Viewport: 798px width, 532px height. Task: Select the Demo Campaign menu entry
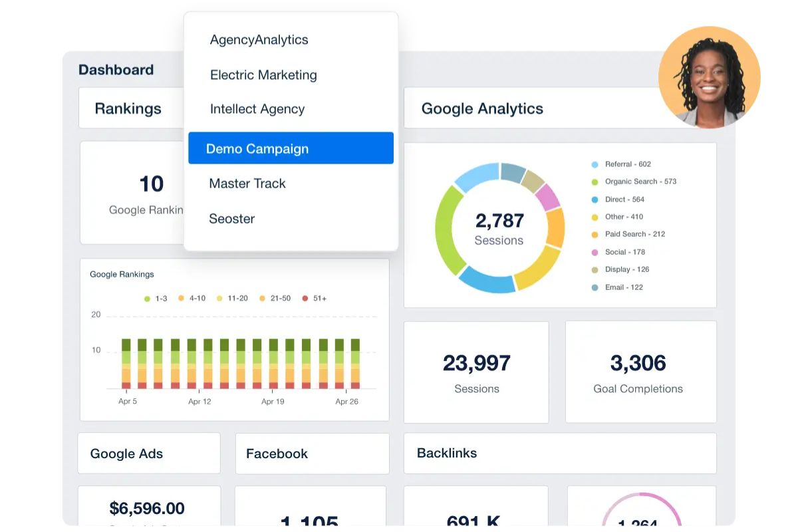pyautogui.click(x=258, y=148)
